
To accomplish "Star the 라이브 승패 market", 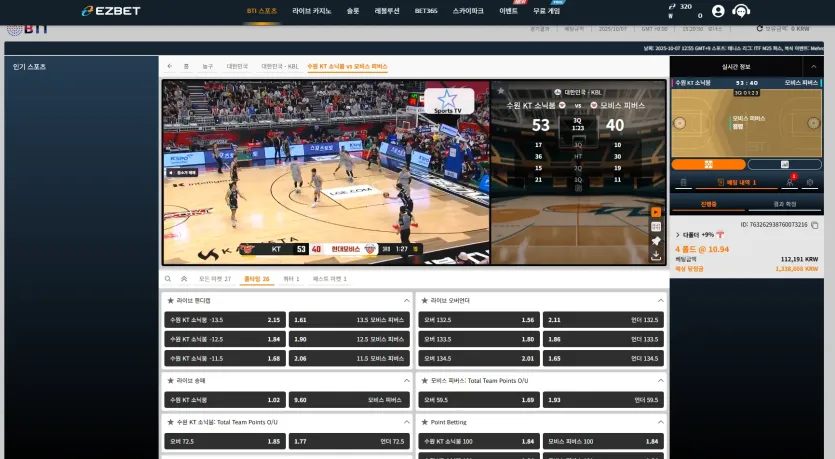I will (x=170, y=381).
